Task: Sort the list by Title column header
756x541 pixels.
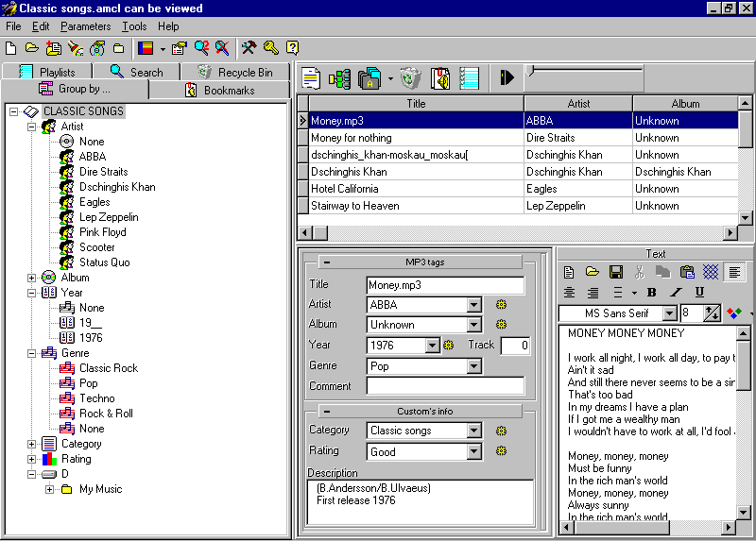Action: [416, 104]
